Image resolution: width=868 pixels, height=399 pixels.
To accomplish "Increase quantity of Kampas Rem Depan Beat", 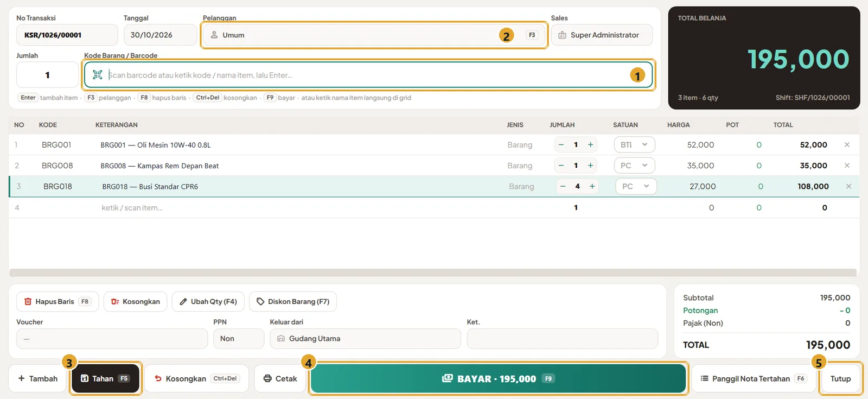I will coord(590,166).
